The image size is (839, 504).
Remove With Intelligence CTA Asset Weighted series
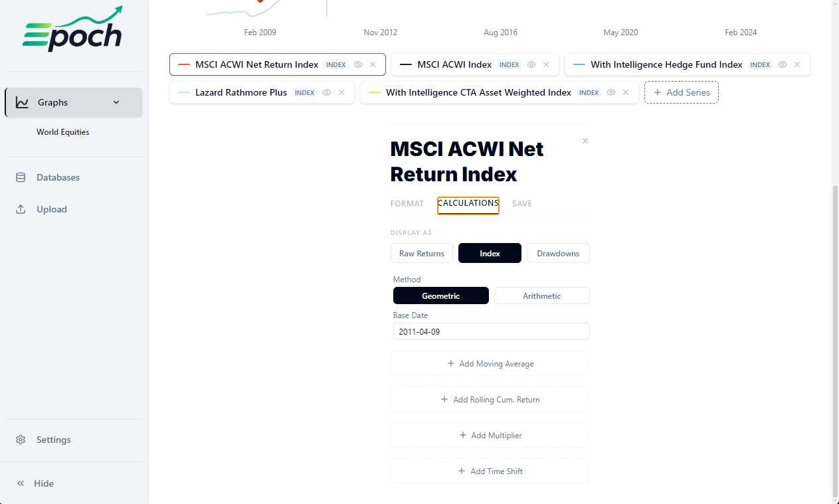pos(626,92)
